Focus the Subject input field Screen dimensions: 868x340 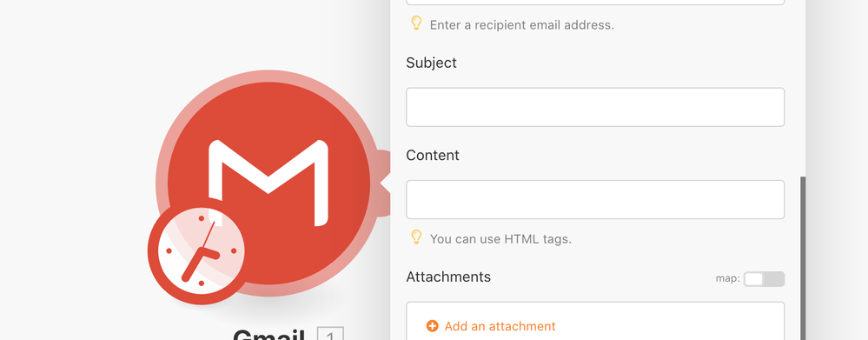click(x=595, y=107)
